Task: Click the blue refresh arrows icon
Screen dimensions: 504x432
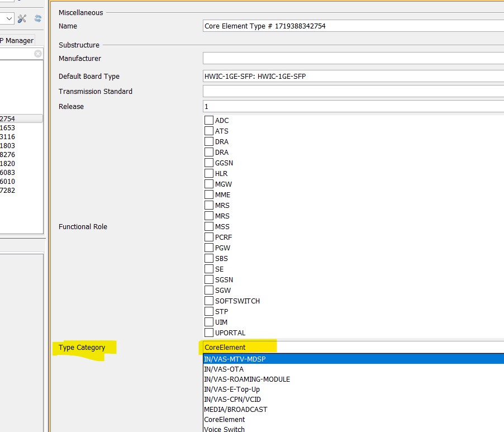Action: coord(38,19)
